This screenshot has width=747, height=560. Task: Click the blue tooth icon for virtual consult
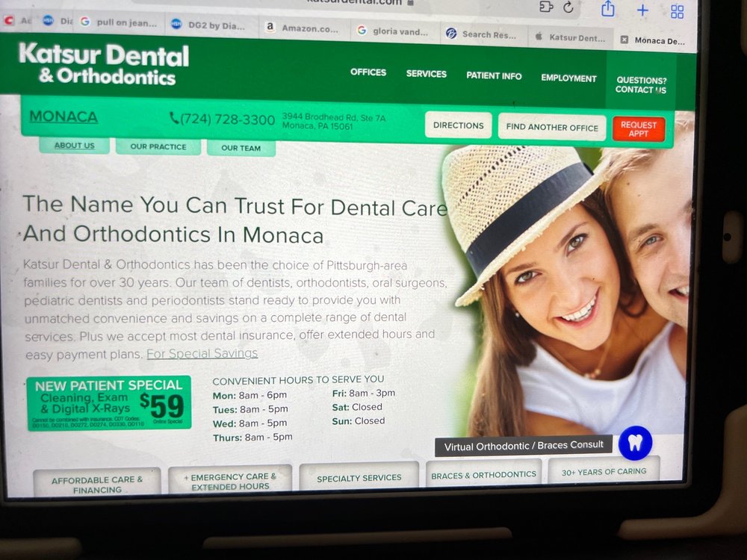click(635, 443)
